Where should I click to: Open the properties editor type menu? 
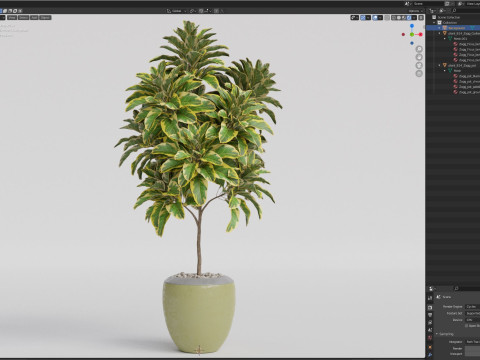click(x=432, y=289)
